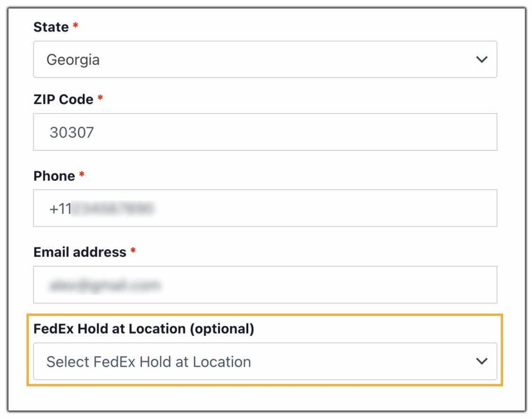This screenshot has height=419, width=532.
Task: Click the Select FedEx Hold at Location placeholder
Action: pyautogui.click(x=148, y=362)
